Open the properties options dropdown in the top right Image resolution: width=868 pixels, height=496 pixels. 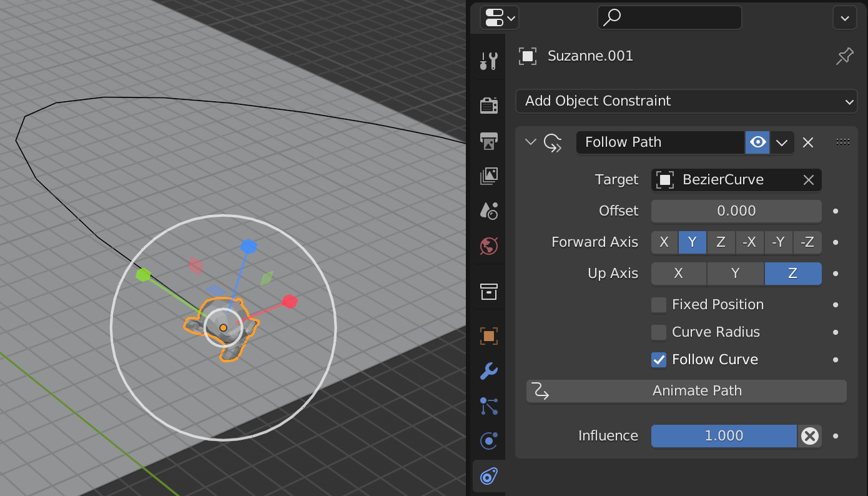point(844,17)
